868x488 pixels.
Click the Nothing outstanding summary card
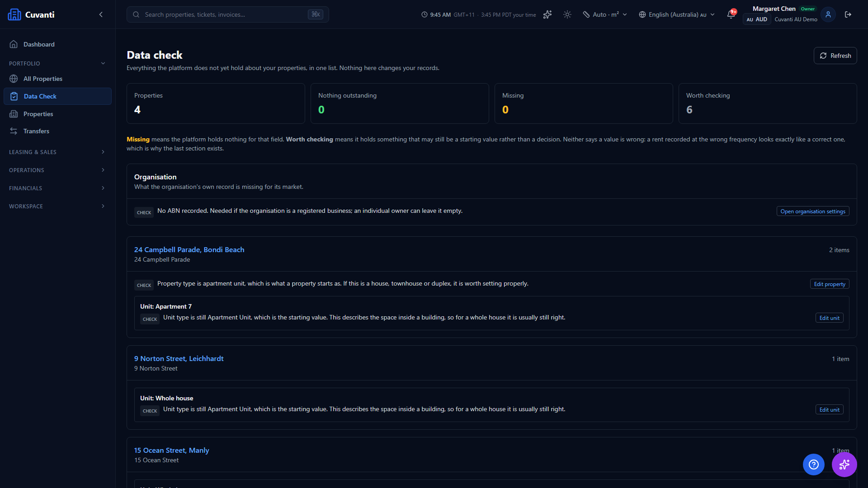400,103
